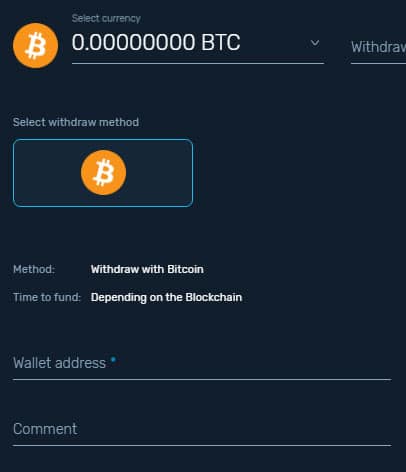Click the Withdraw with Bitcoin text

coord(147,269)
